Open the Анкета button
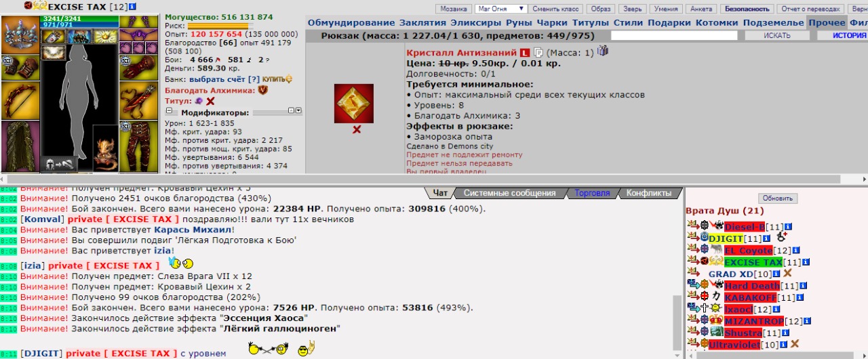 tap(703, 9)
